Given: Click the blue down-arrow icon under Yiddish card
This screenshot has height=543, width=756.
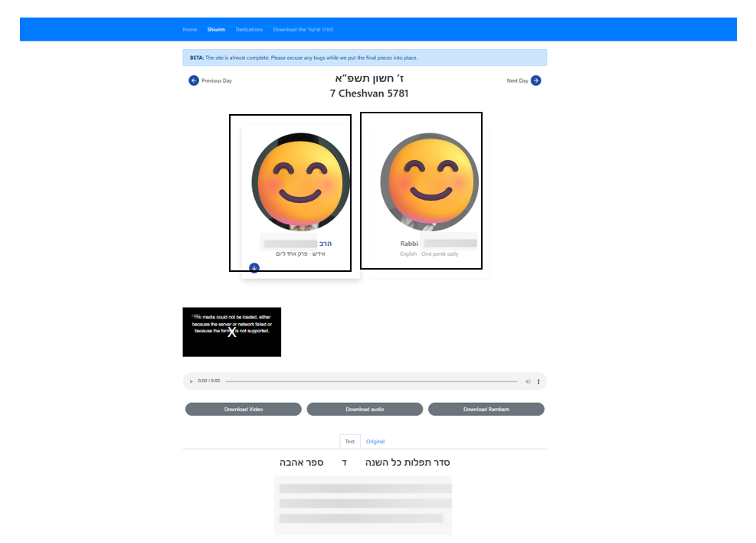Looking at the screenshot, I should click(254, 267).
